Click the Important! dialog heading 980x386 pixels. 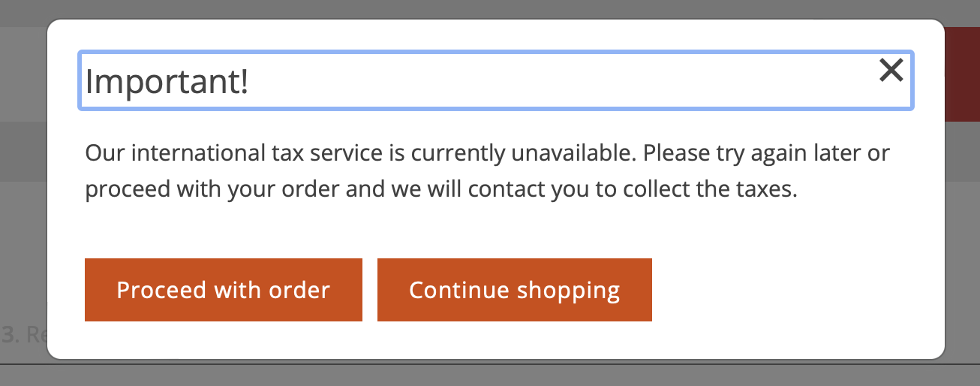(x=167, y=81)
